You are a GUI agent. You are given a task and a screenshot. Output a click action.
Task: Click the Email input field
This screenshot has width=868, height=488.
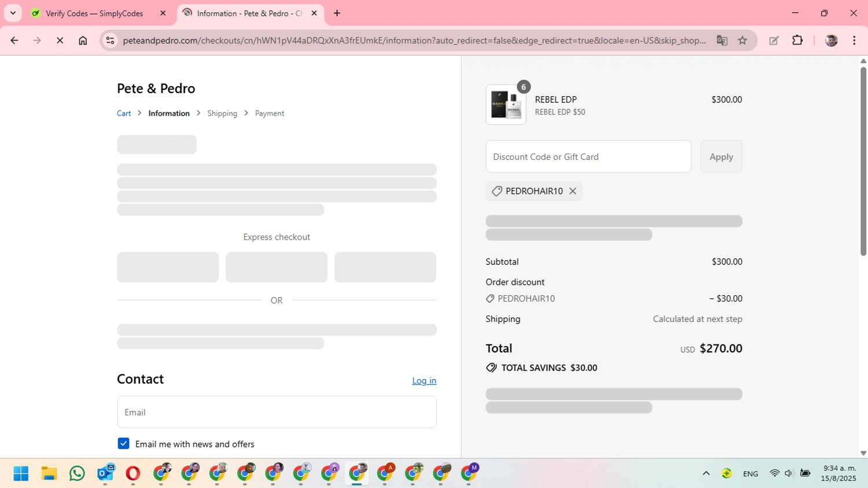click(277, 412)
